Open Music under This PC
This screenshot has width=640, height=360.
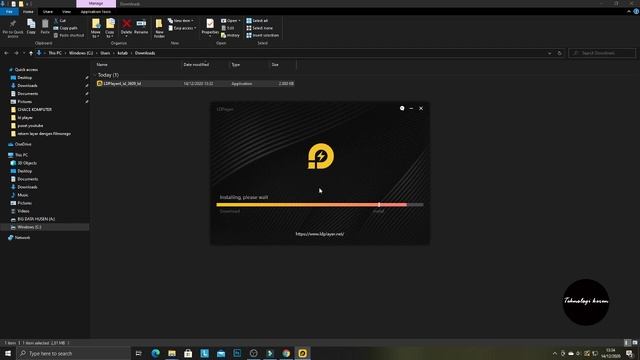tap(23, 195)
